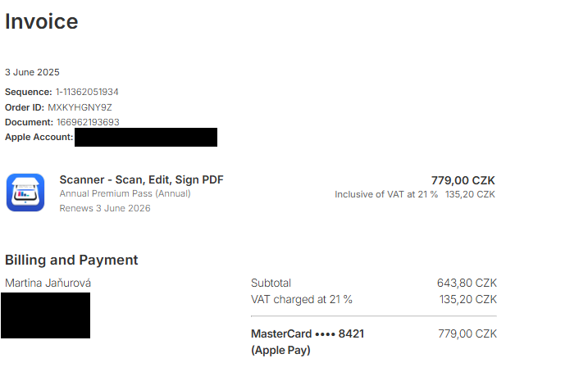Image resolution: width=588 pixels, height=381 pixels.
Task: Click the Scanner app icon
Action: [25, 193]
